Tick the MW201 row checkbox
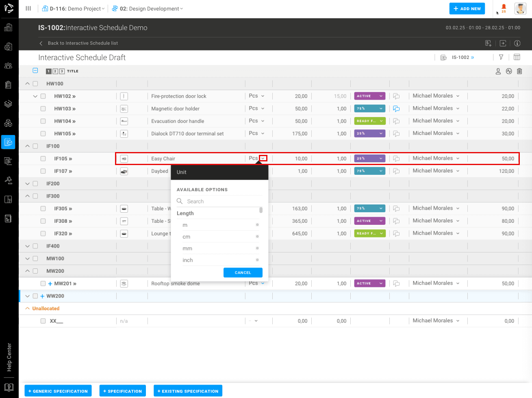 coord(43,283)
